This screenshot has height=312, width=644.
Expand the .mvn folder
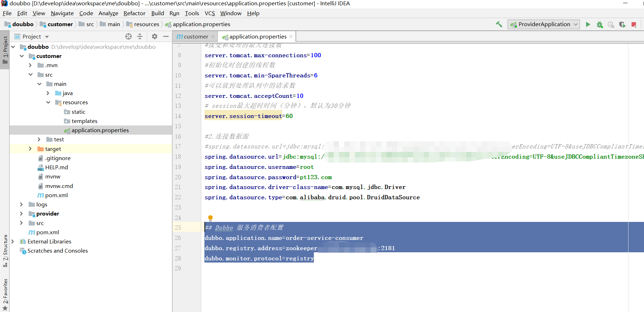pyautogui.click(x=30, y=65)
